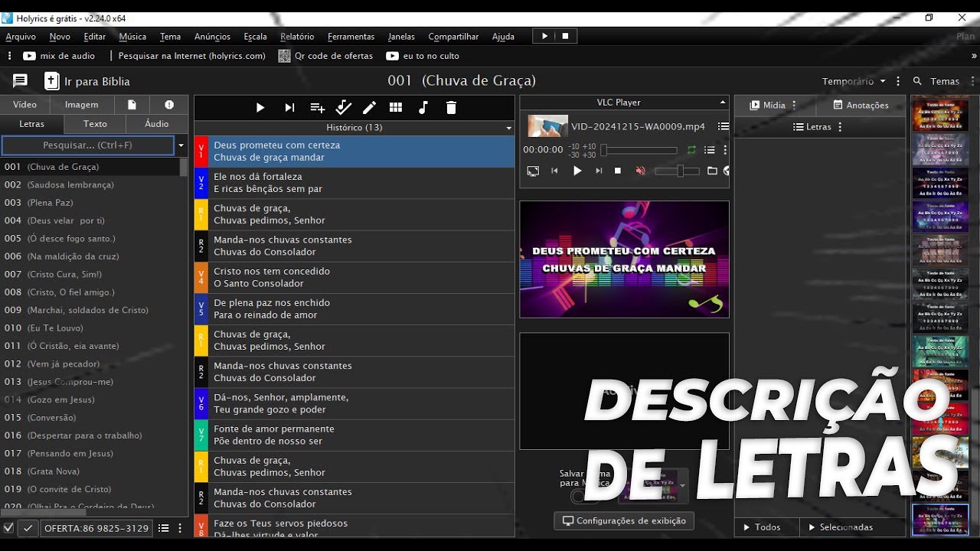The width and height of the screenshot is (980, 551).
Task: Select verse 'Ele nos dá fortaleza'
Action: point(354,183)
